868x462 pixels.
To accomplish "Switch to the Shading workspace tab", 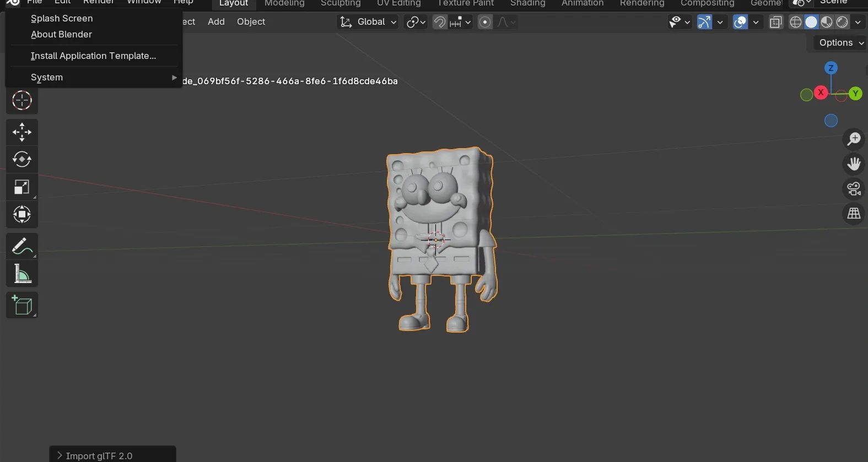I will point(528,3).
